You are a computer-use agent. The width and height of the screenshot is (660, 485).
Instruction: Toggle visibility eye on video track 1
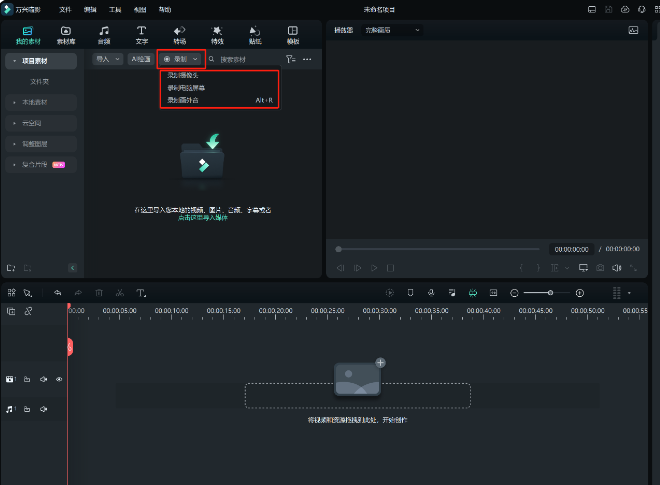59,380
